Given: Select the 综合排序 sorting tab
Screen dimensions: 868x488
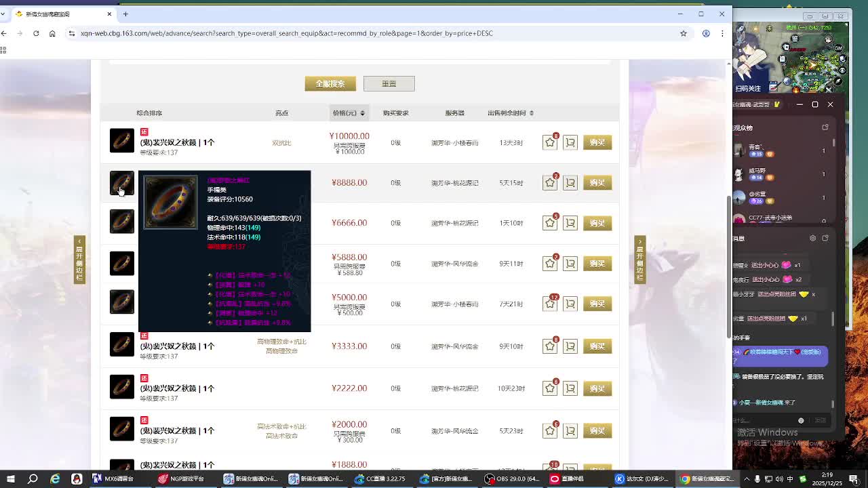Looking at the screenshot, I should pos(149,113).
